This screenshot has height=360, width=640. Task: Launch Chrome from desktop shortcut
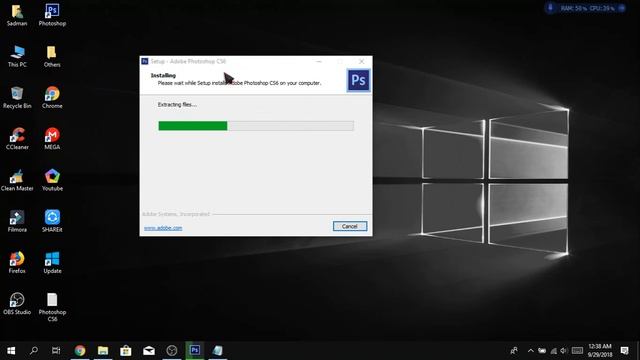coord(52,97)
